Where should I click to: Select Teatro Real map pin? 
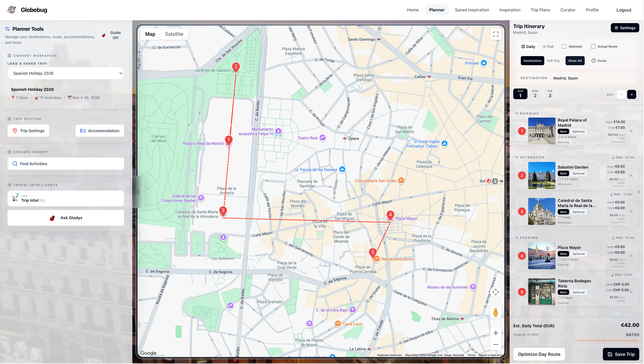click(323, 137)
